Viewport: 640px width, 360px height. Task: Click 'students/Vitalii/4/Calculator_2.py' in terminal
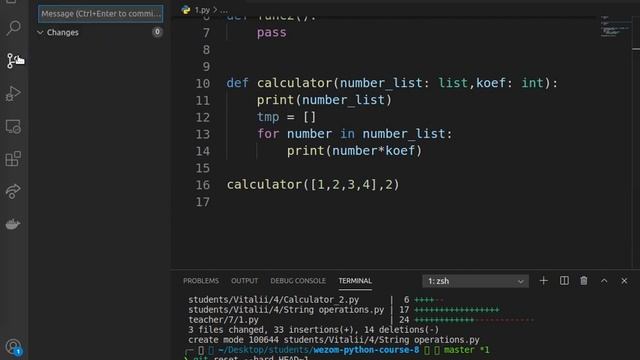273,300
